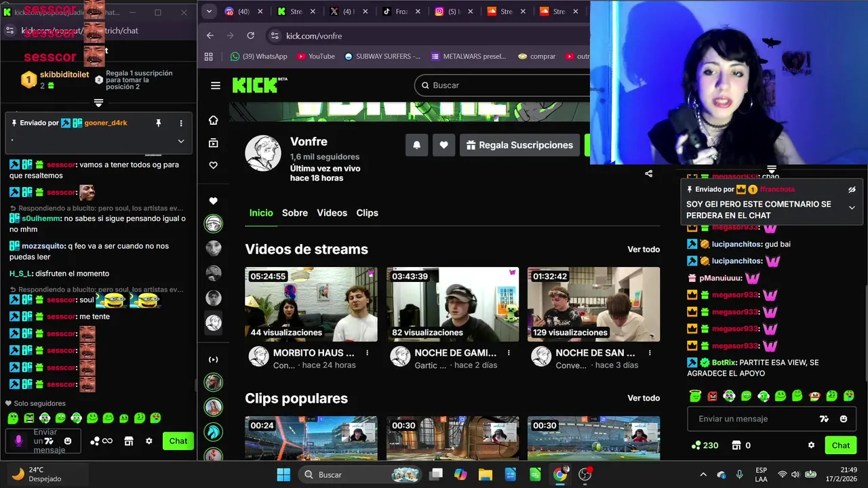Unpin message icon in left popout chat

tap(159, 123)
